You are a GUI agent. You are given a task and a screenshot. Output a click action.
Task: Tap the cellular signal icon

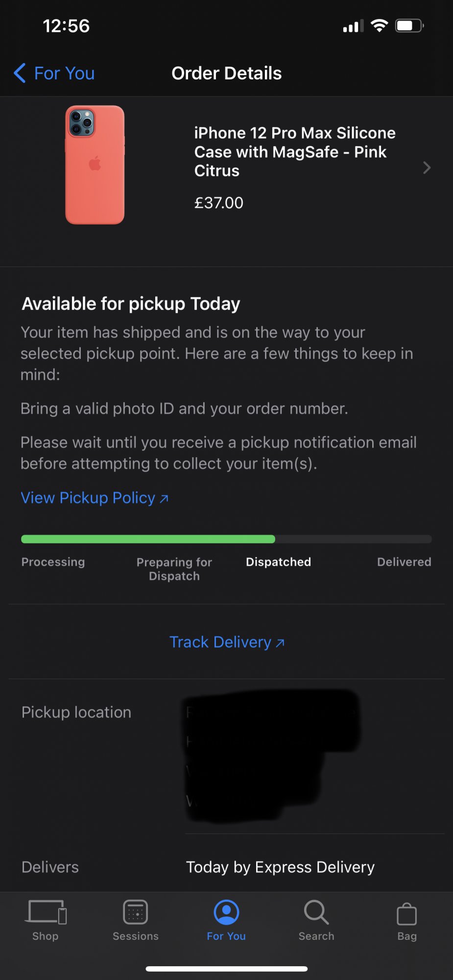click(x=353, y=26)
